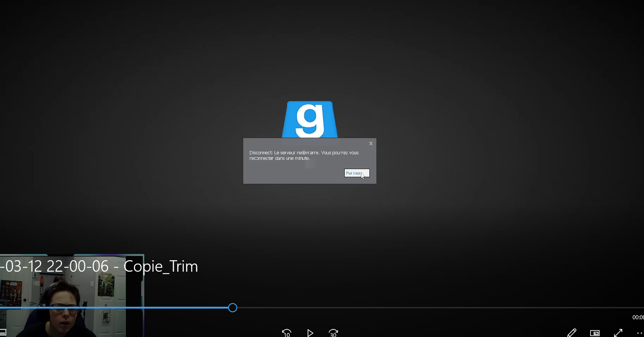Click the Fermer button in the dialog
This screenshot has height=337, width=644.
click(x=357, y=173)
